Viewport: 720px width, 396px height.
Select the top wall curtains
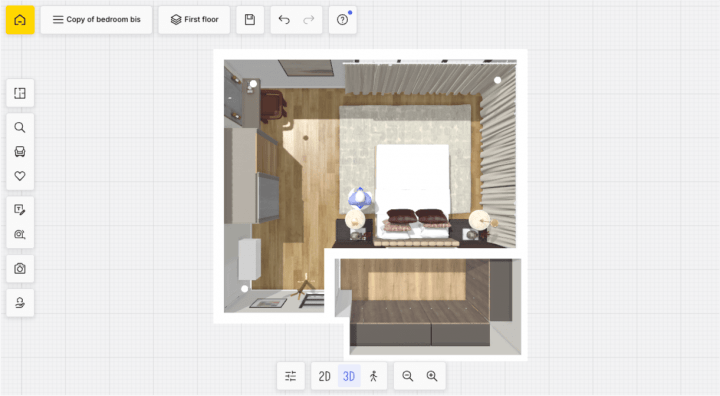(x=413, y=78)
